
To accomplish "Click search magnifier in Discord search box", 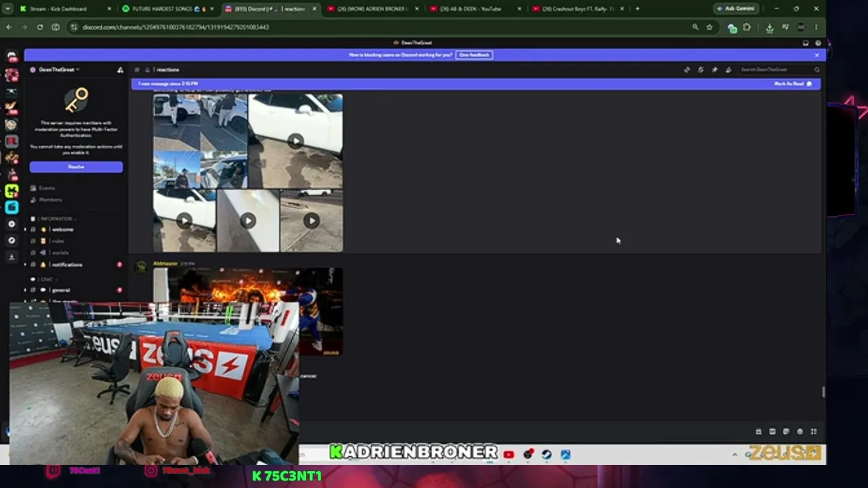I will (816, 70).
